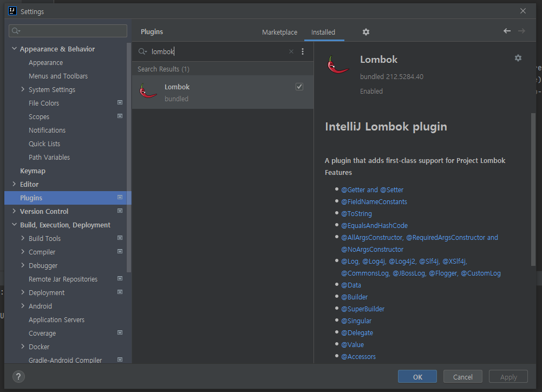Viewport: 542px width, 392px height.
Task: Click the help question mark button
Action: coord(18,376)
